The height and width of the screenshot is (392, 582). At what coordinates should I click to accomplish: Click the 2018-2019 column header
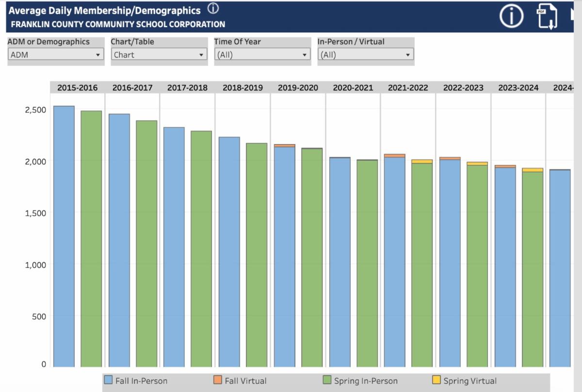242,88
